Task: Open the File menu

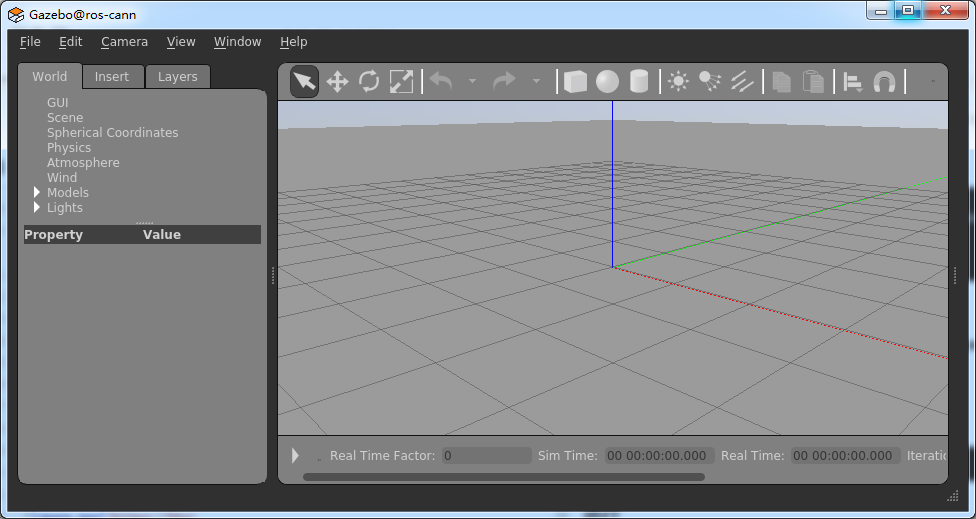Action: point(30,42)
